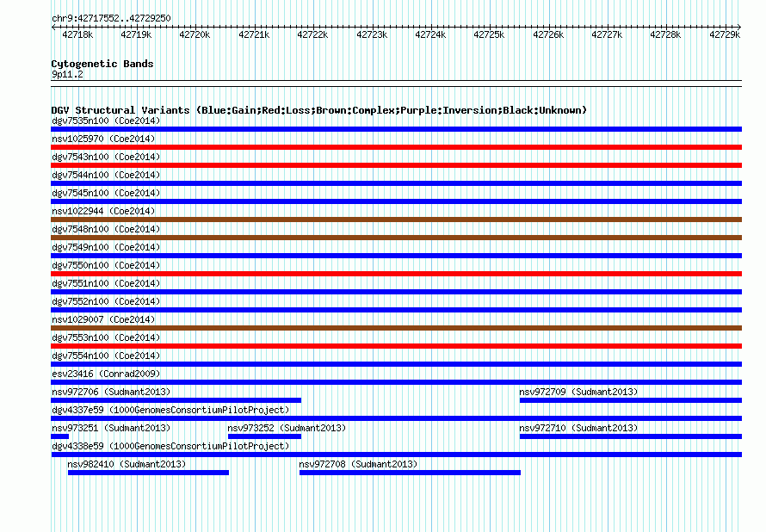Click the Cytogenetic Bands track title
Viewport: 766px width, 532px height.
(102, 64)
